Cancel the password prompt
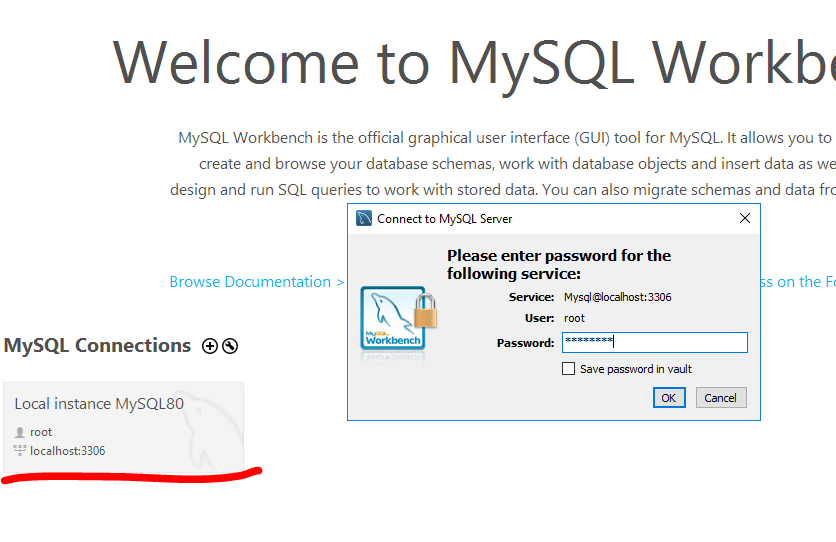836x542 pixels. point(720,397)
